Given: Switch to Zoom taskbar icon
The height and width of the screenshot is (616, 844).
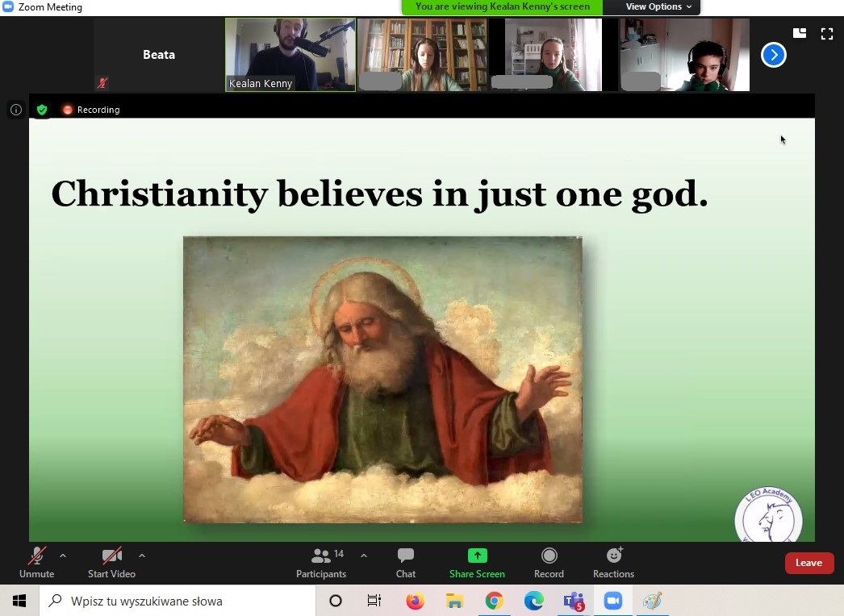Looking at the screenshot, I should click(612, 601).
